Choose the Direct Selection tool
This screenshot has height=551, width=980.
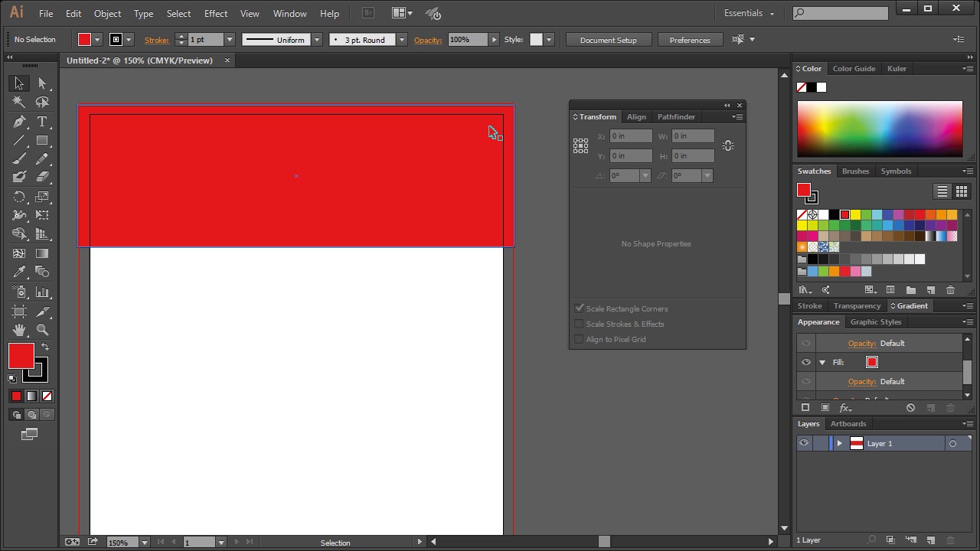(42, 83)
